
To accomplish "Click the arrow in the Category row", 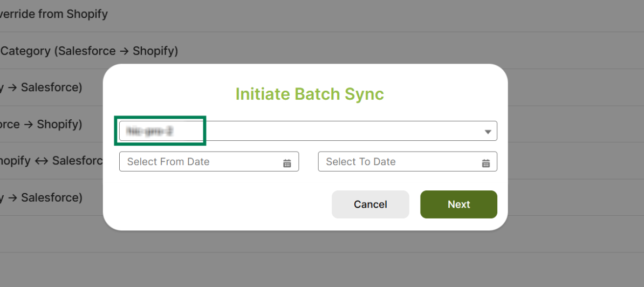I will 124,51.
